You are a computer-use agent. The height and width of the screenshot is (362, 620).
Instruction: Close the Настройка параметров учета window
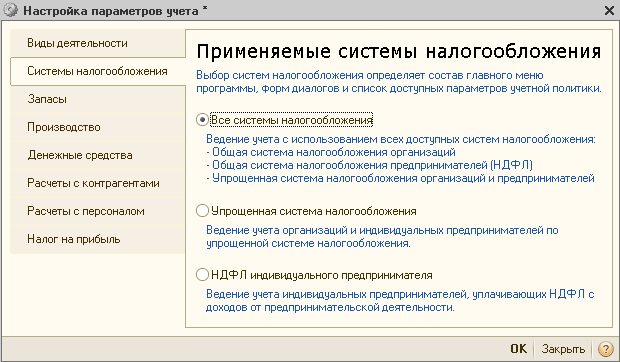[610, 11]
